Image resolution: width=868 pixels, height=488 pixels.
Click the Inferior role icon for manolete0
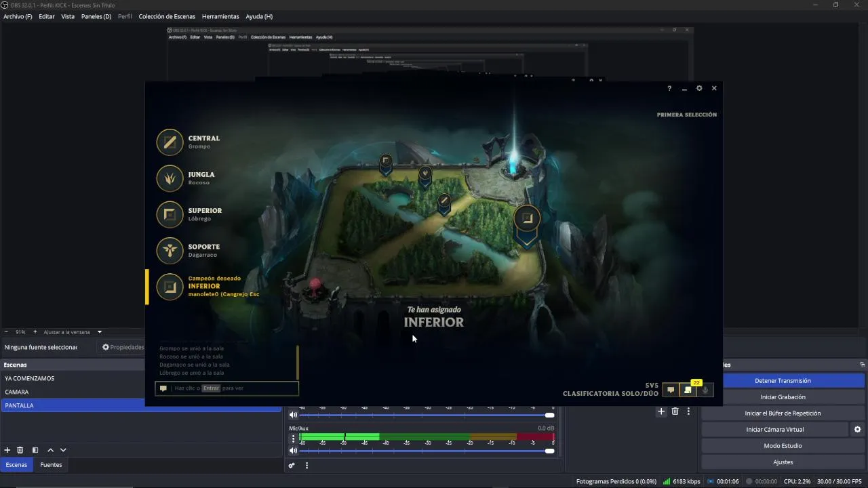(170, 287)
